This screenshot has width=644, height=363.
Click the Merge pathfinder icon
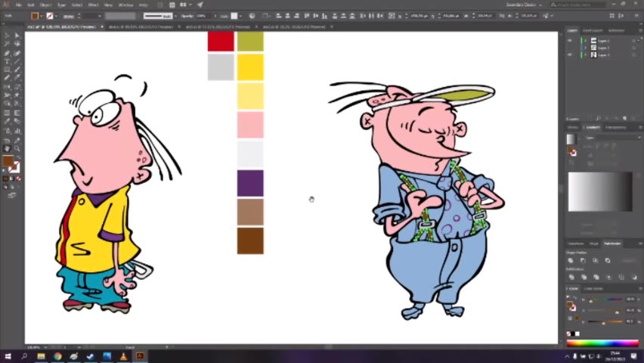click(x=596, y=278)
